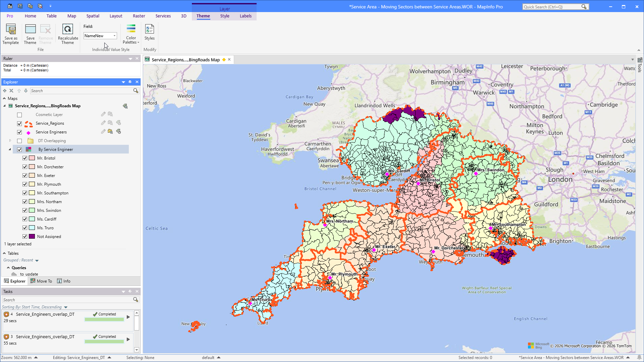Screen dimensions: 644x362
Task: Click the Explorer search field
Action: pyautogui.click(x=82, y=91)
